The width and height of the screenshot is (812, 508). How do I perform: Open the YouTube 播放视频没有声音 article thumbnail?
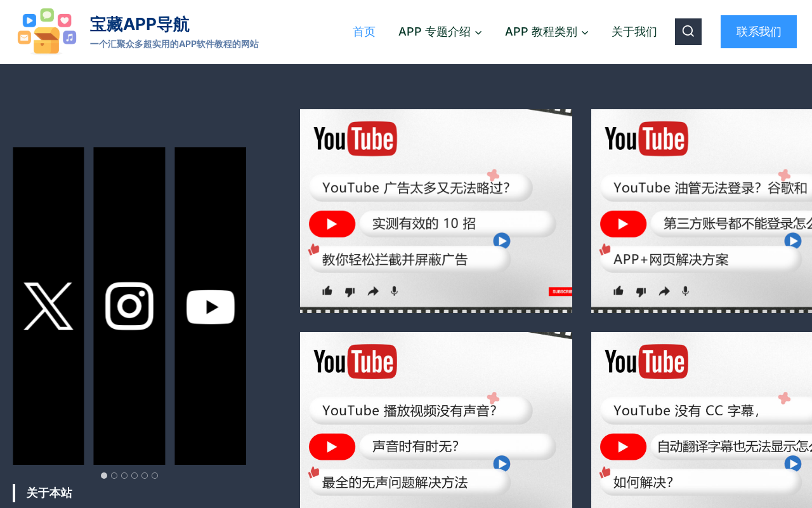pos(436,420)
